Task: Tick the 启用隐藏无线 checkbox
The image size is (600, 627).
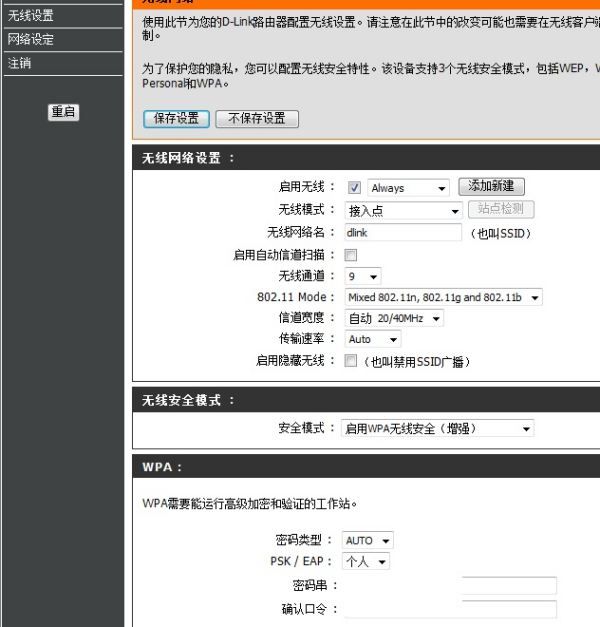Action: (351, 361)
